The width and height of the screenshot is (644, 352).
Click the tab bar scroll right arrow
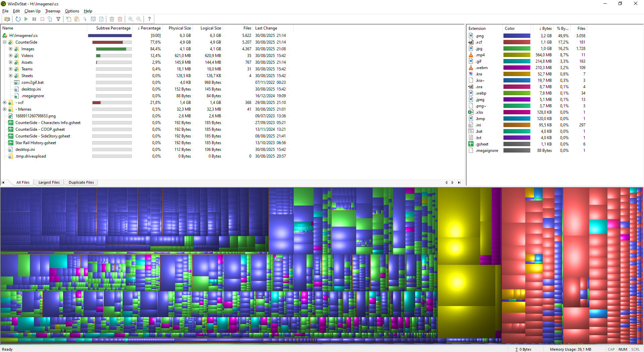point(452,182)
